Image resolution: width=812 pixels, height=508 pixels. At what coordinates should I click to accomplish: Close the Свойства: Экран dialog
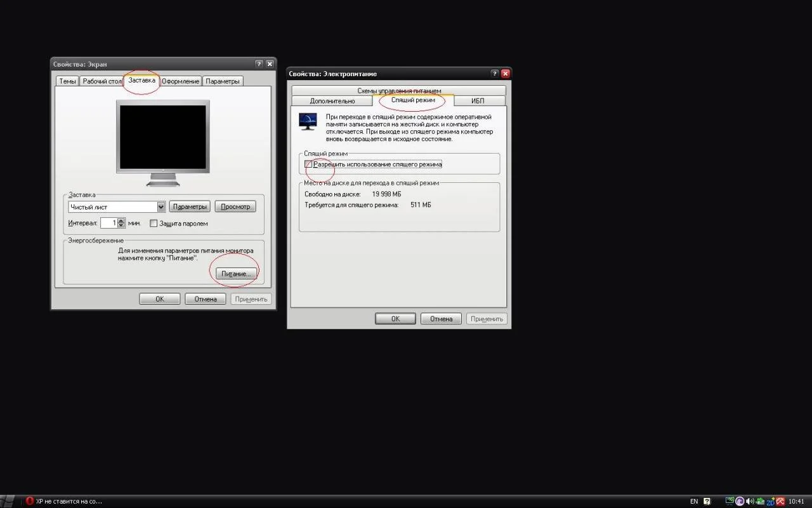tap(270, 64)
